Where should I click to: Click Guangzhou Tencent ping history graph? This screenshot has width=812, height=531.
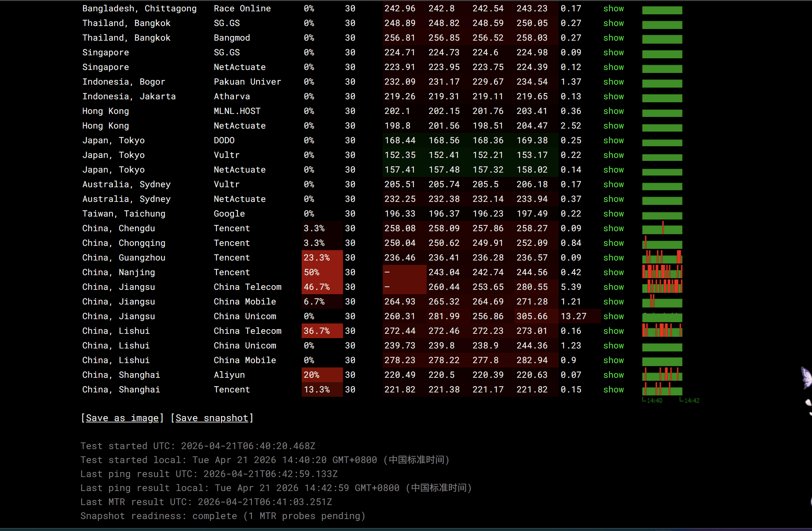(662, 257)
